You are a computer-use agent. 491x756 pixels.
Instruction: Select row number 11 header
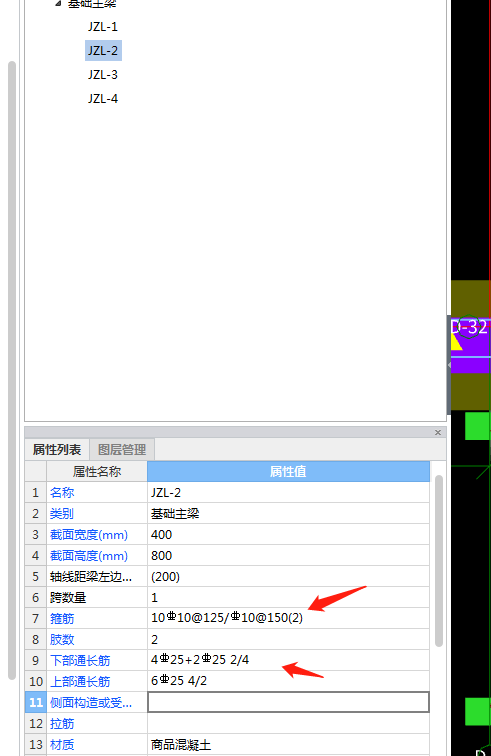click(36, 702)
